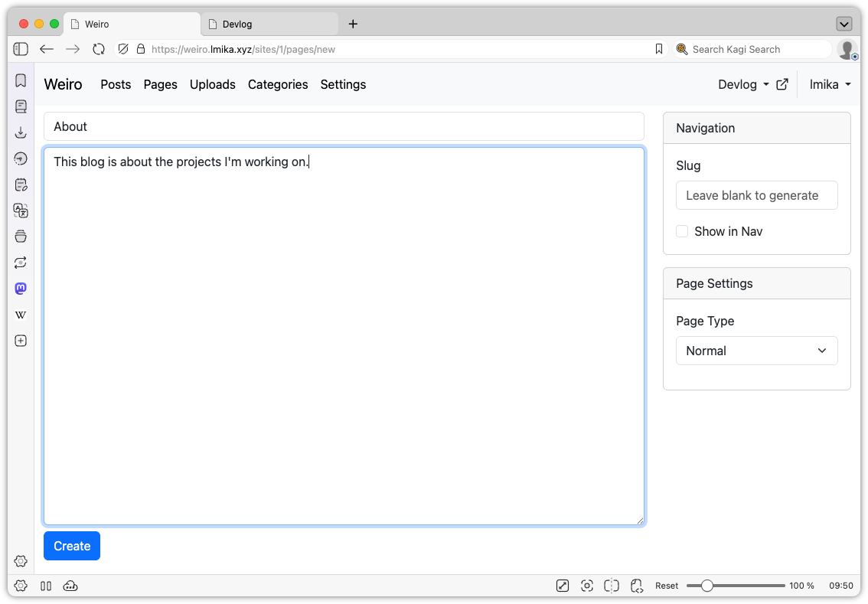
Task: Open the Reading List panel
Action: click(x=21, y=106)
